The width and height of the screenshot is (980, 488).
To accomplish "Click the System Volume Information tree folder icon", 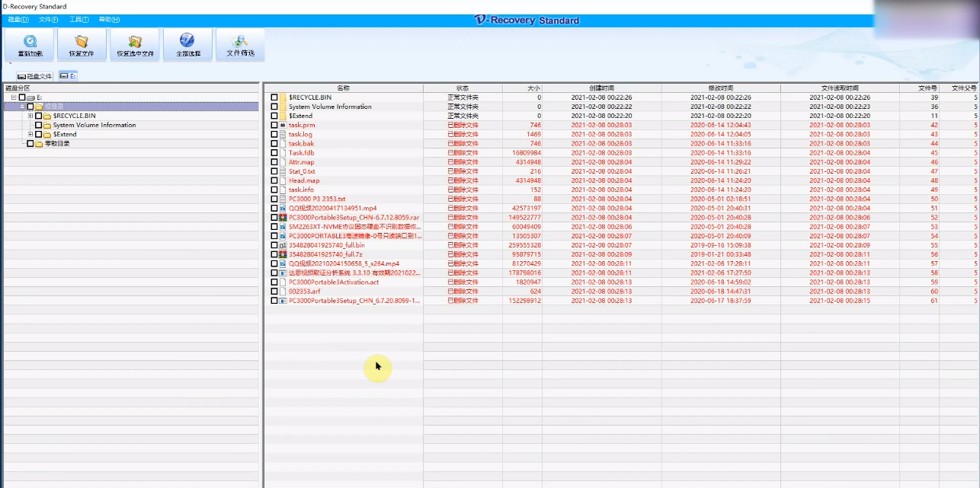I will coord(47,125).
